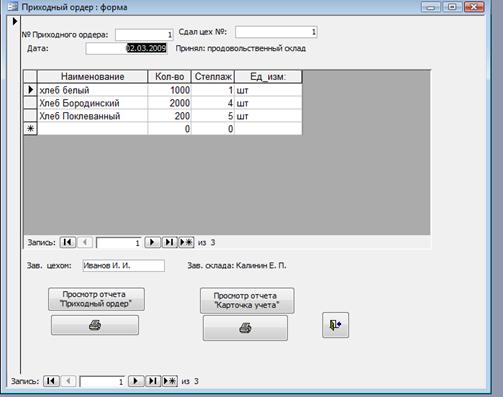Click the Дата input field
This screenshot has height=397, width=503.
click(x=126, y=48)
